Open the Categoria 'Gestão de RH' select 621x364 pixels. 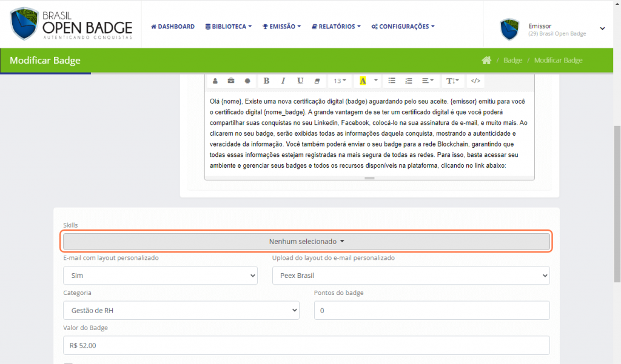(181, 311)
